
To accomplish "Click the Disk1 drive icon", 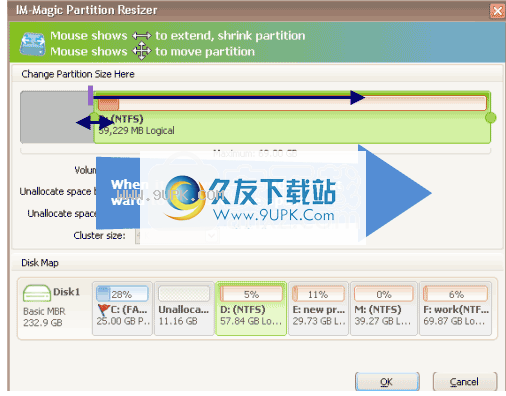I will click(x=36, y=293).
